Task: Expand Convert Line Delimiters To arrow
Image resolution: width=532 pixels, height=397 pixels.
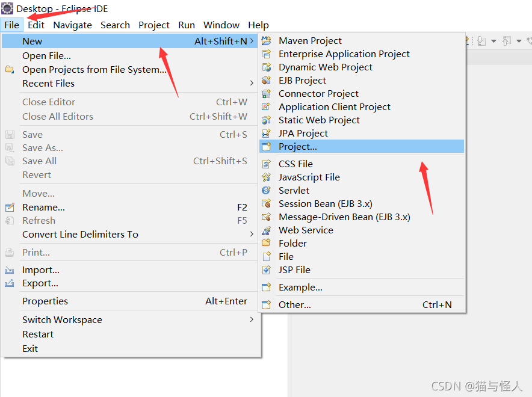Action: (252, 234)
